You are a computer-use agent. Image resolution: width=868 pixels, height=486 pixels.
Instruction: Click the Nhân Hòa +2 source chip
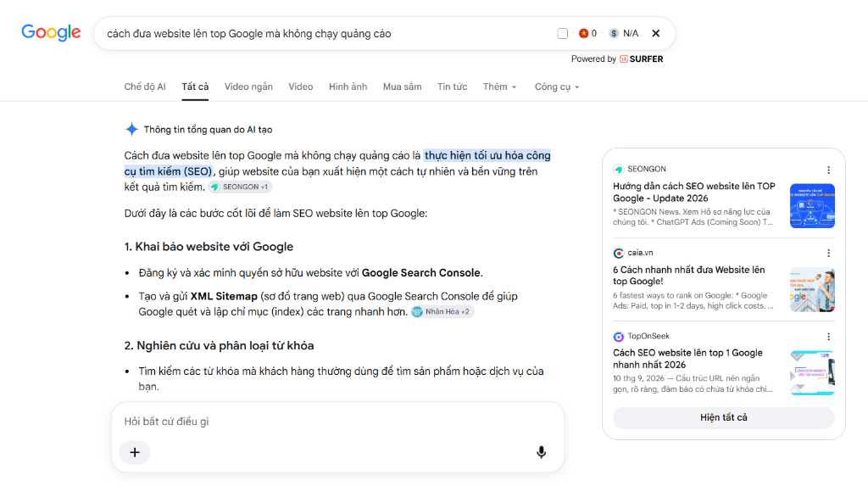(x=442, y=311)
